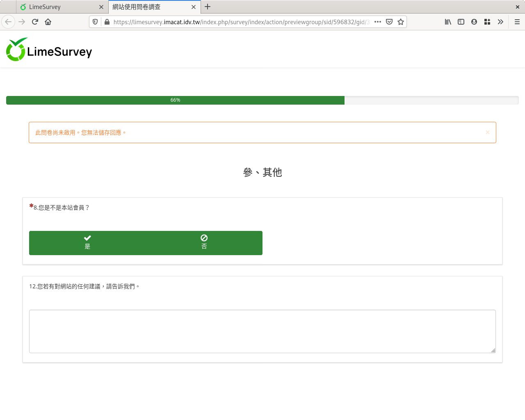Screen dimensions: 525x420
Task: Click into the suggestions text area
Action: (x=262, y=331)
